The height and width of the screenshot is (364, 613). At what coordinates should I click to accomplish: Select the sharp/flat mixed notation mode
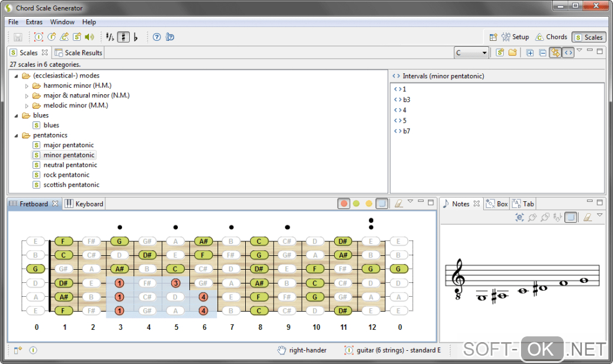[110, 37]
